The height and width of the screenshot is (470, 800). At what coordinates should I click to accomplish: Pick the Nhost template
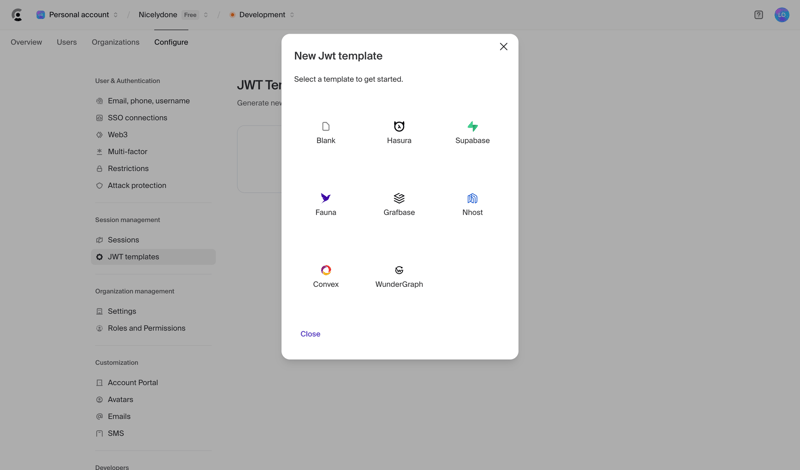[472, 205]
